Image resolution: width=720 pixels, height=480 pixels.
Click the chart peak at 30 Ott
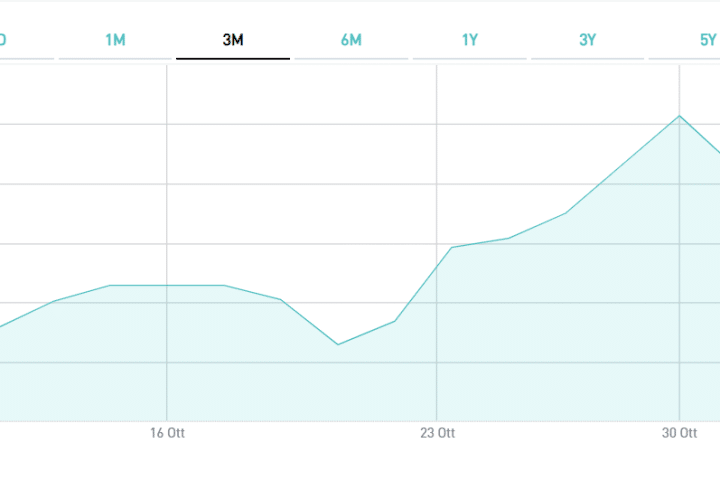pyautogui.click(x=680, y=116)
